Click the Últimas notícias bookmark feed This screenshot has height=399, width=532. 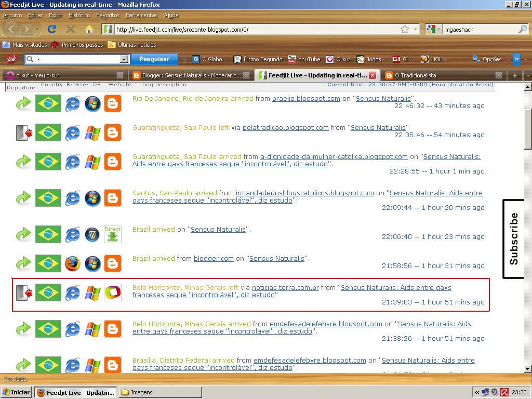coord(131,45)
